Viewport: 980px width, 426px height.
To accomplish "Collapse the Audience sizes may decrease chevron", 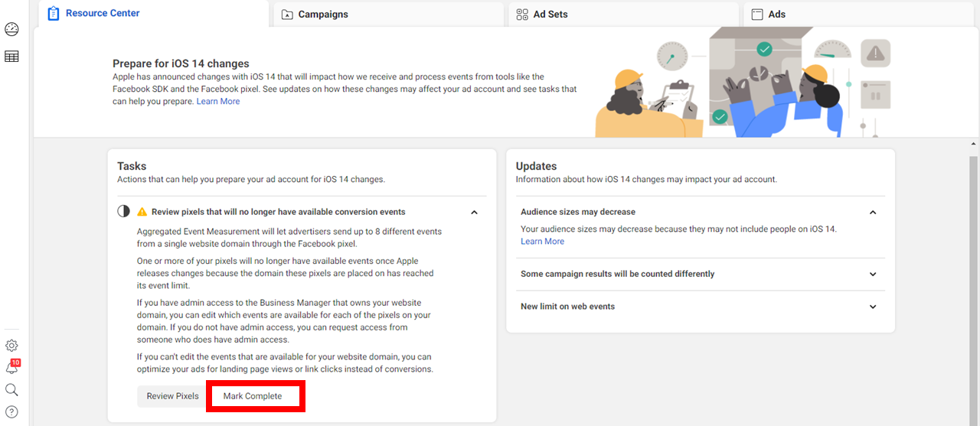I will click(x=873, y=213).
